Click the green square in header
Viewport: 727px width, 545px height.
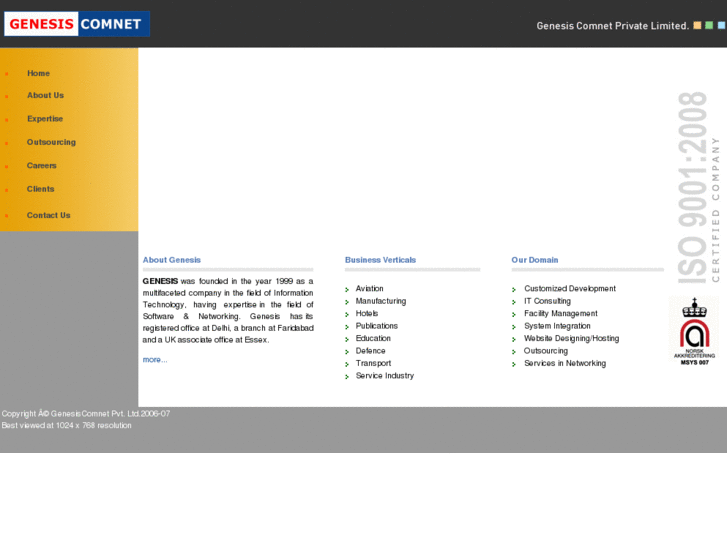tap(709, 26)
